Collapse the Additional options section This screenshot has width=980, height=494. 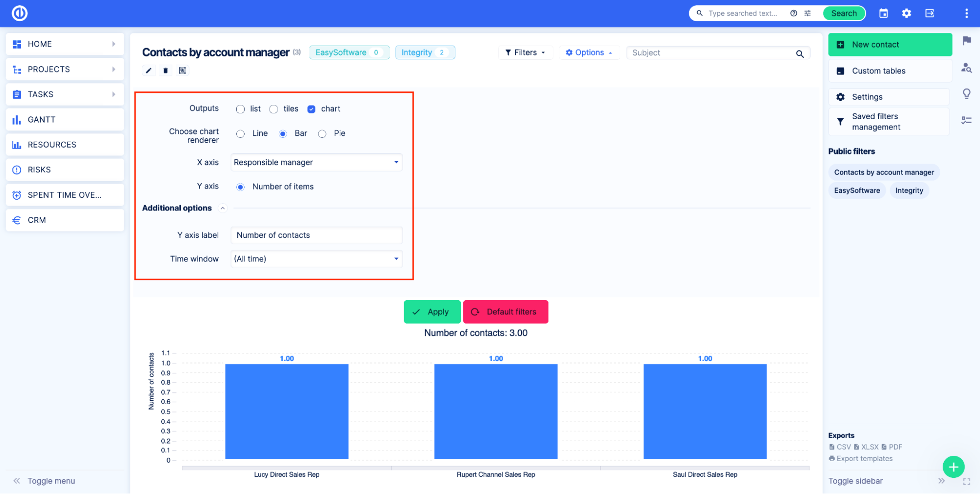pos(223,208)
